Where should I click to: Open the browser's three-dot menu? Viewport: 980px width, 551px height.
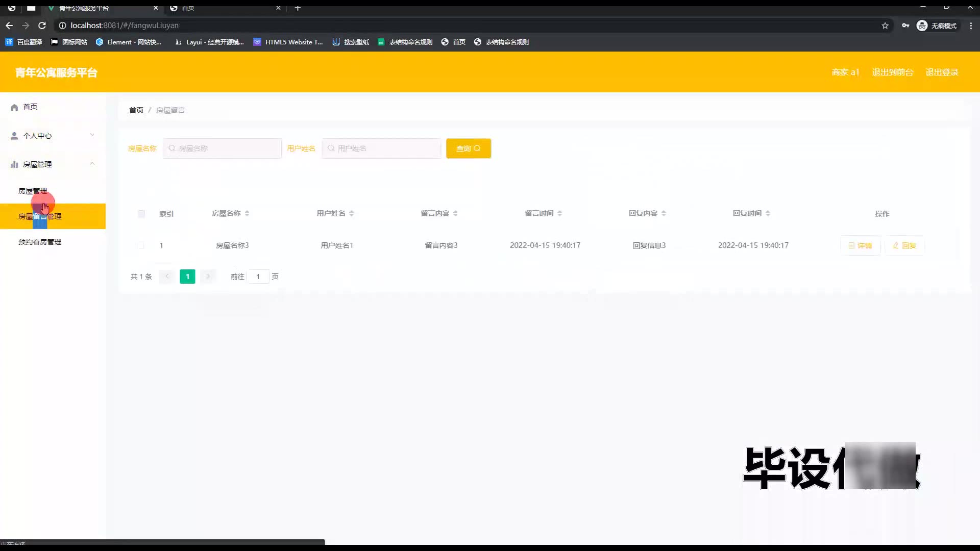971,26
